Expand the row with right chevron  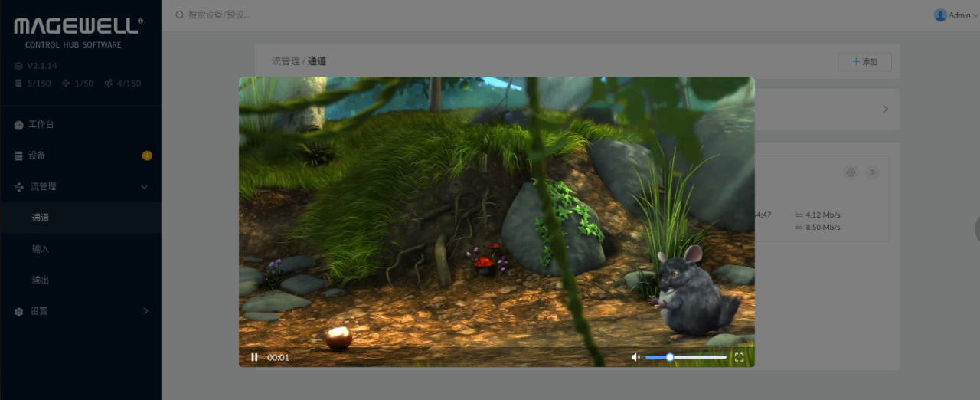885,109
